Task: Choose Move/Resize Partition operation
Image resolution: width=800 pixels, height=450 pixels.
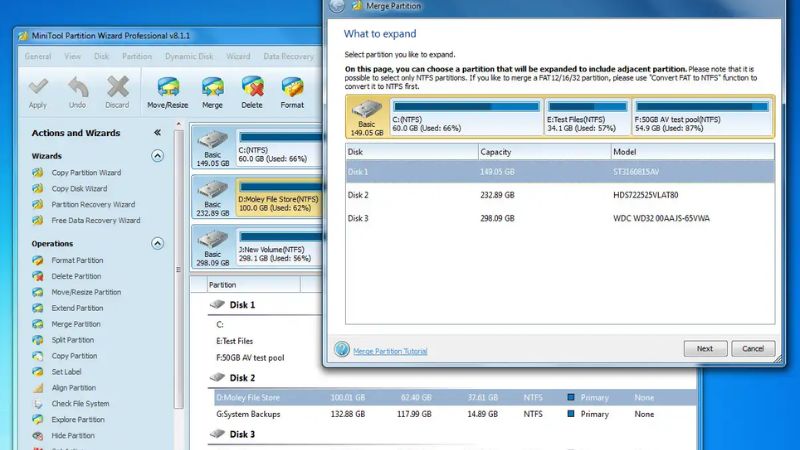Action: [x=86, y=292]
